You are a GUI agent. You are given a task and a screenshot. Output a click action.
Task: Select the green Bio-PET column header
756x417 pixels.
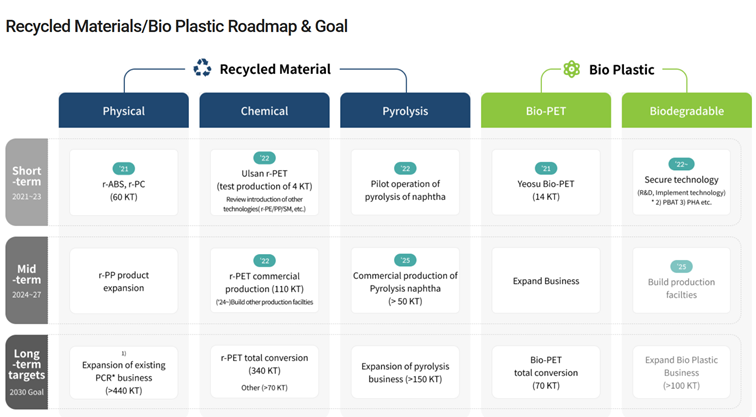(x=546, y=110)
